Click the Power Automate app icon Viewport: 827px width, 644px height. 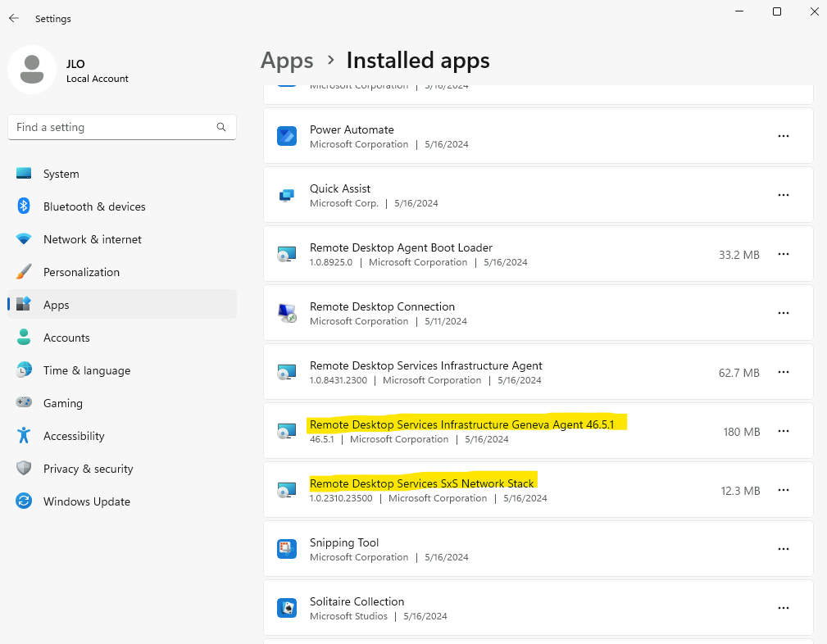tap(287, 136)
